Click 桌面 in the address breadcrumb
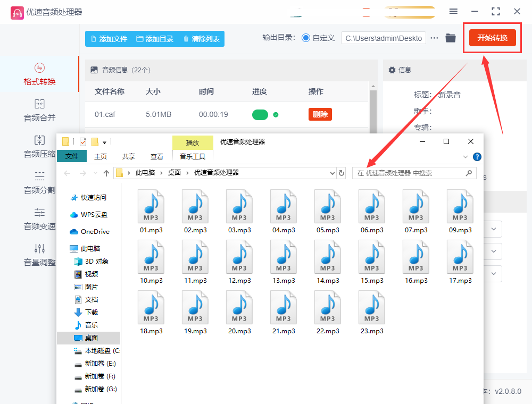The width and height of the screenshot is (532, 404). pyautogui.click(x=174, y=173)
